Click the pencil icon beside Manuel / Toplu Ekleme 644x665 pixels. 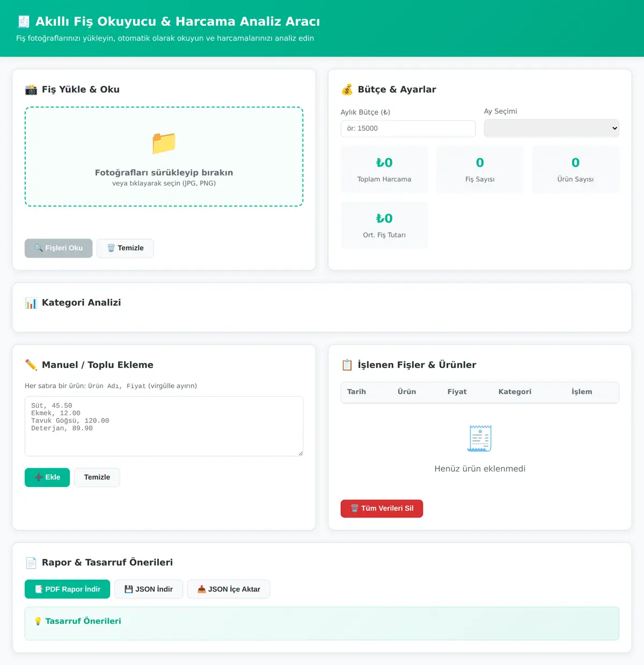pyautogui.click(x=31, y=365)
